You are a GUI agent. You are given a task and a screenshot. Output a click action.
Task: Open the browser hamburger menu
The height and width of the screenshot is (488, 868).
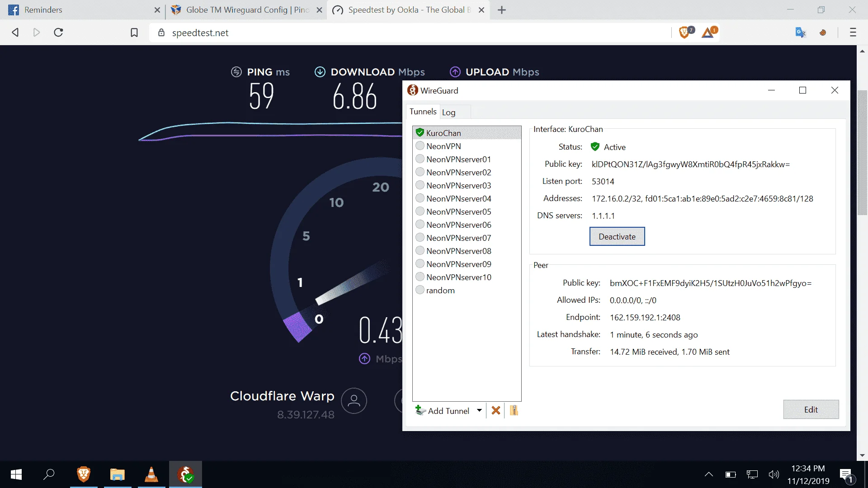click(x=853, y=33)
